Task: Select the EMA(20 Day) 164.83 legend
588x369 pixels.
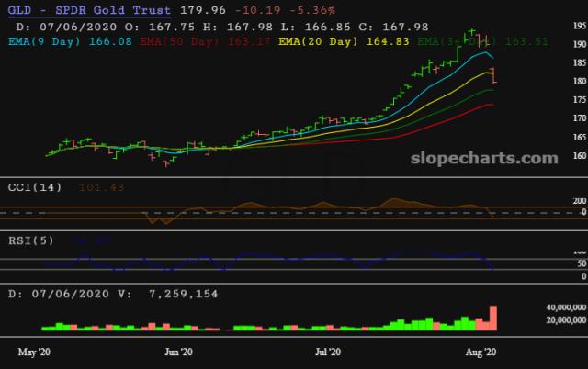Action: pos(344,41)
